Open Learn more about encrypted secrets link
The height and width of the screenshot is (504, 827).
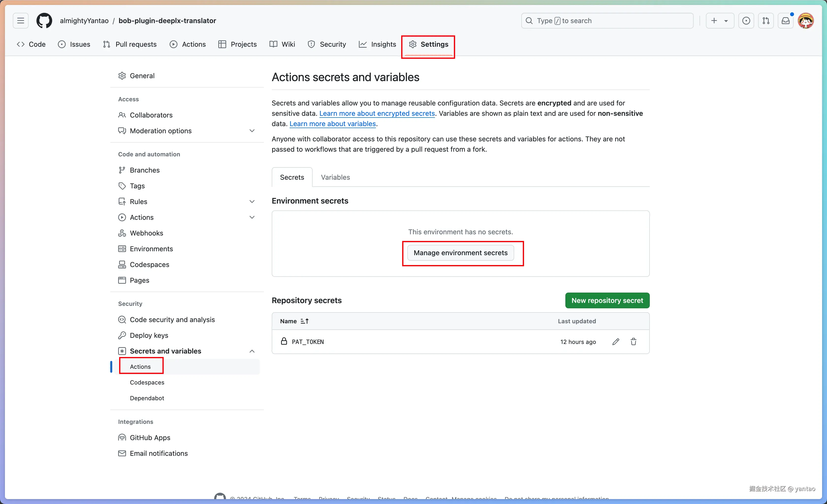[x=377, y=113]
